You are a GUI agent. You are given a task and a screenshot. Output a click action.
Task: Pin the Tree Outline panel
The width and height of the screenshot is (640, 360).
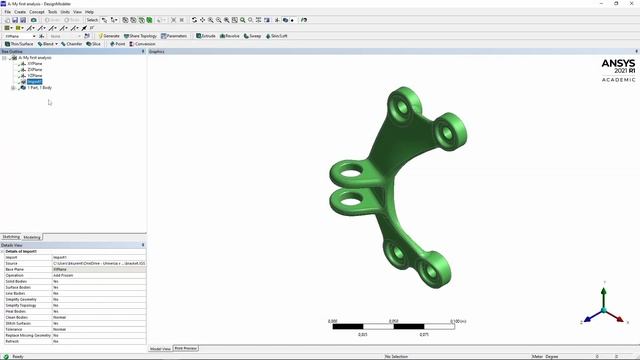click(143, 52)
